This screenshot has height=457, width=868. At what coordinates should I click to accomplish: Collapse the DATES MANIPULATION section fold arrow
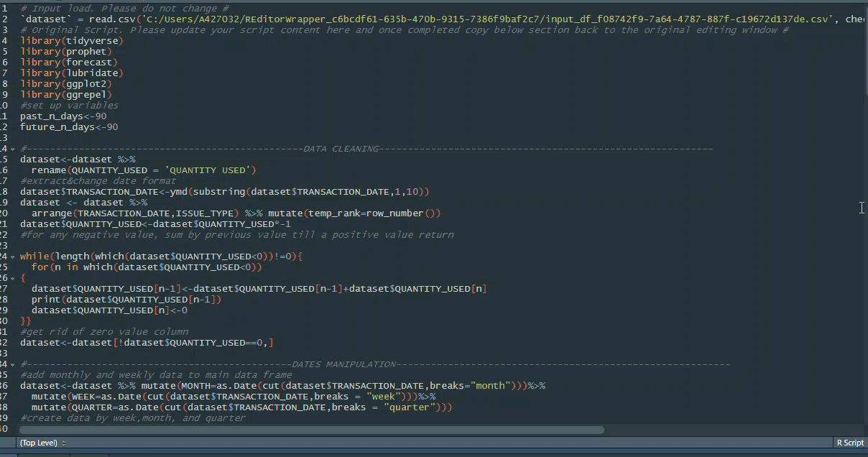click(x=14, y=364)
